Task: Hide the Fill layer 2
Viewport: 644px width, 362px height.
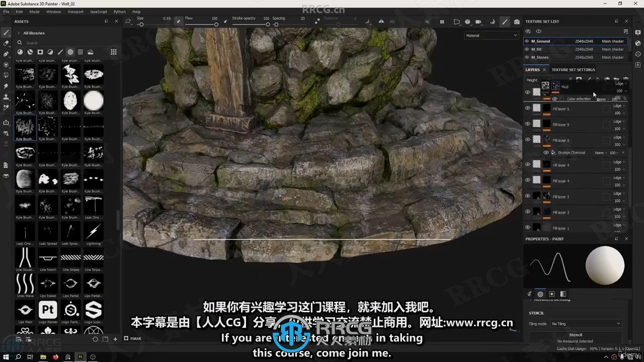Action: (x=527, y=212)
